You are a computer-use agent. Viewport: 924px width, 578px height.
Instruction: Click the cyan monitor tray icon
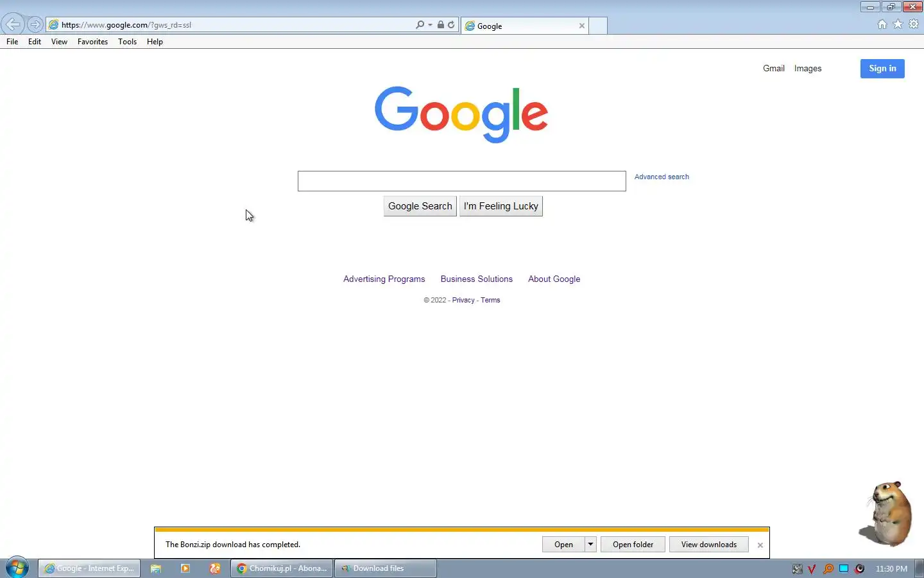[x=844, y=568]
